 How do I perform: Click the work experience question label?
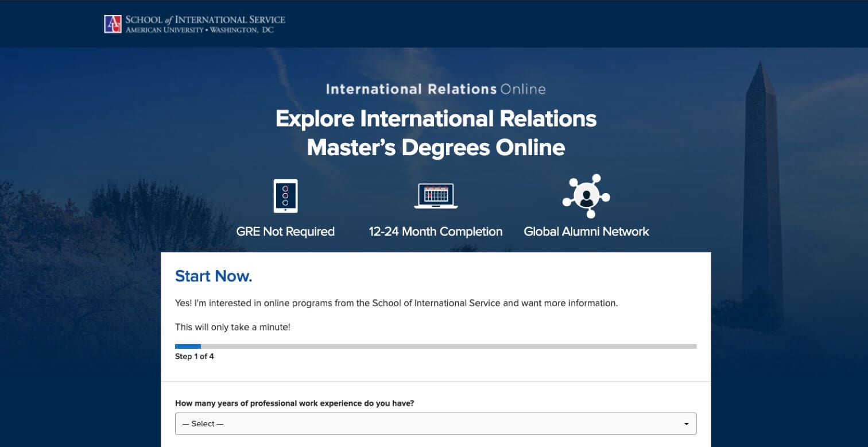[294, 403]
